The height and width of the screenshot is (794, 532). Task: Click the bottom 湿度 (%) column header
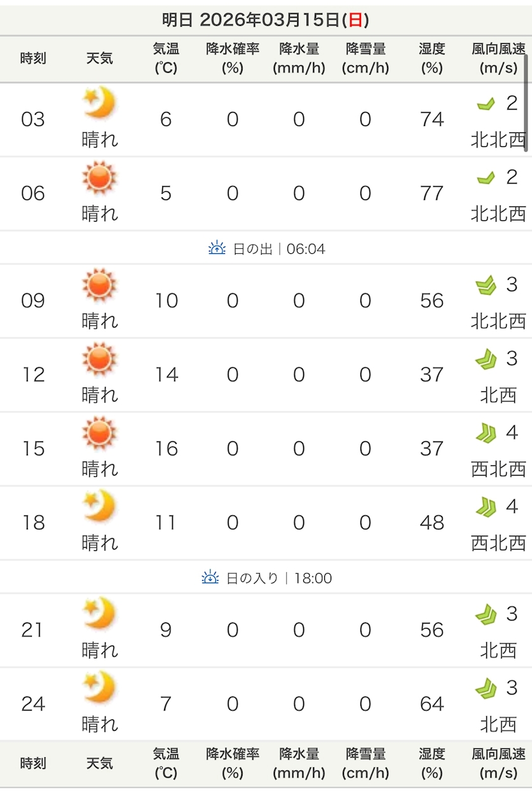(432, 764)
